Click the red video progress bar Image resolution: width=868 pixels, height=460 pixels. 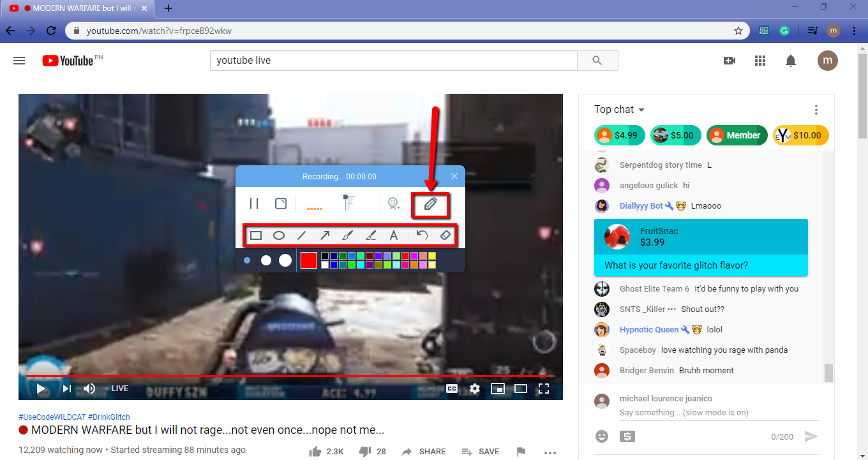click(x=290, y=376)
